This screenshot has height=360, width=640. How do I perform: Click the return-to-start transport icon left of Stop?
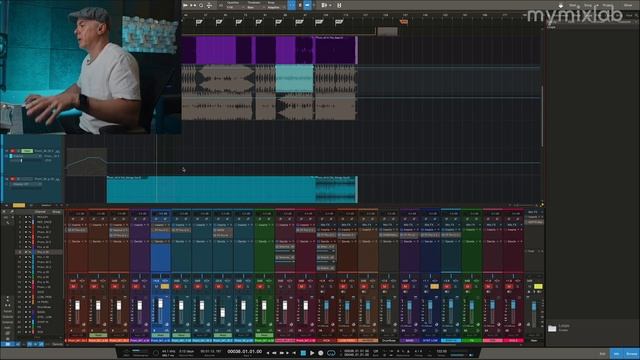pos(294,353)
